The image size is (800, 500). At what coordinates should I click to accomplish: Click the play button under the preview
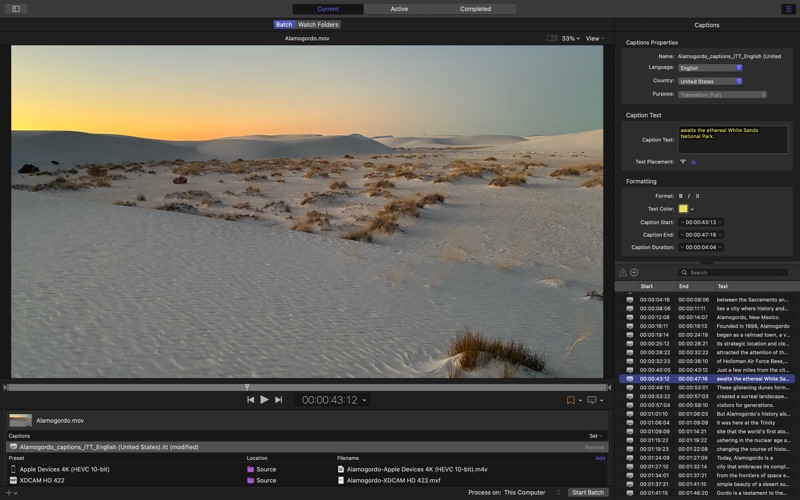tap(264, 400)
